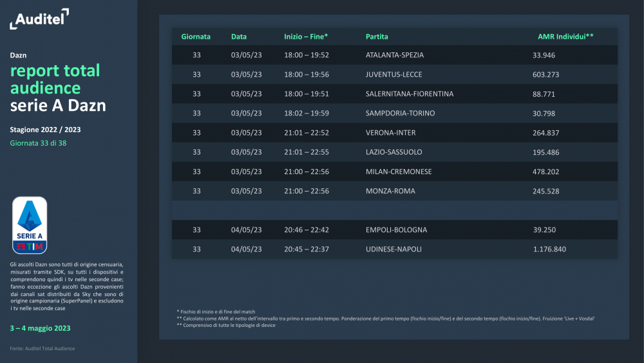Click the MILAN-CREMONESE match cell
The image size is (644, 363).
pyautogui.click(x=399, y=172)
